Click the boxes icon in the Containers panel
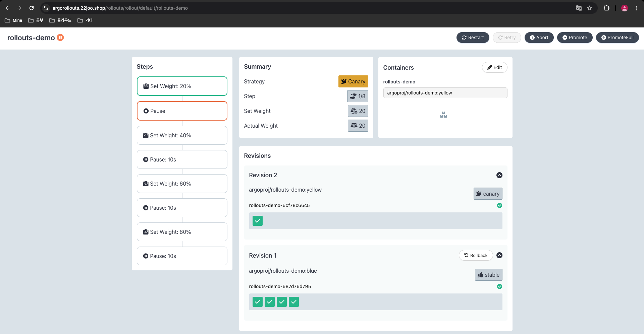 click(443, 115)
